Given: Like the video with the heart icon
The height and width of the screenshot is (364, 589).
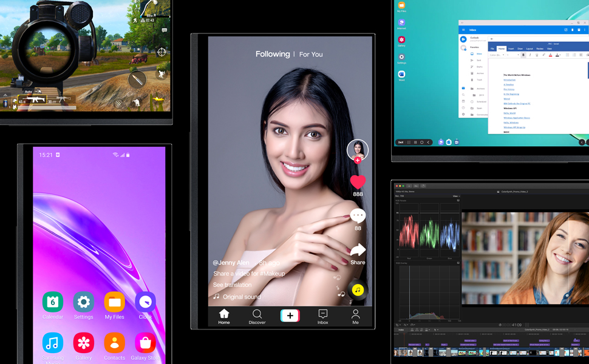Looking at the screenshot, I should pyautogui.click(x=358, y=182).
